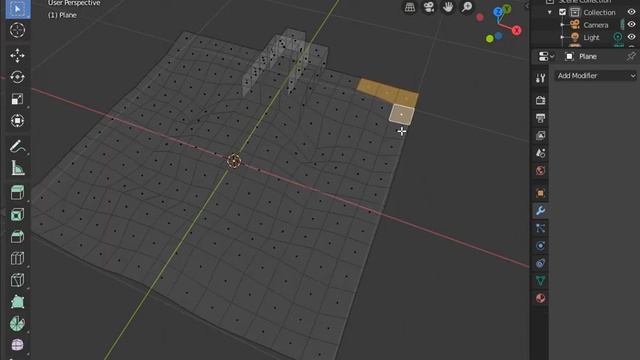
Task: Open Scene properties tab
Action: point(540,153)
